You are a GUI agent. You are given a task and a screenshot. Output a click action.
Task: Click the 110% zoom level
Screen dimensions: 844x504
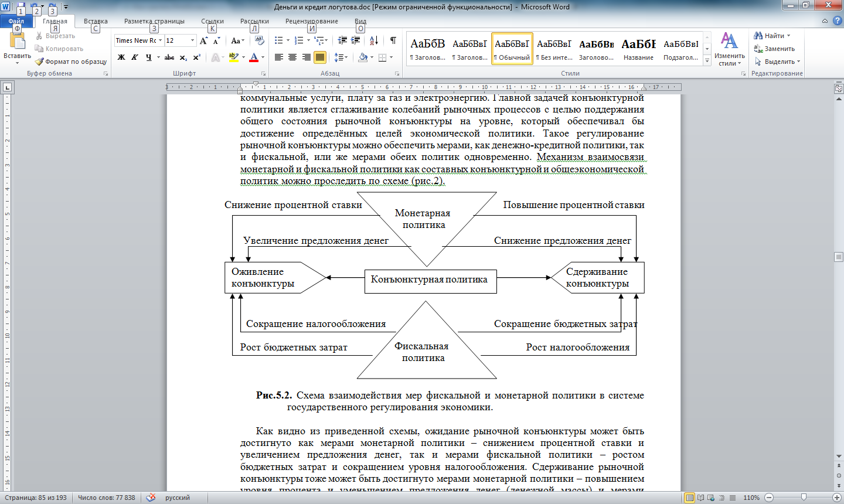[751, 498]
